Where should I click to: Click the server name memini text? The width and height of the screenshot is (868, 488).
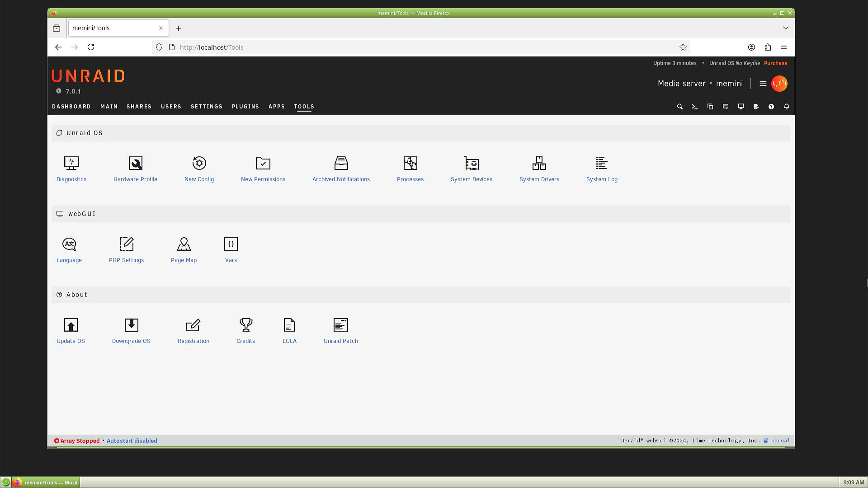click(x=729, y=84)
